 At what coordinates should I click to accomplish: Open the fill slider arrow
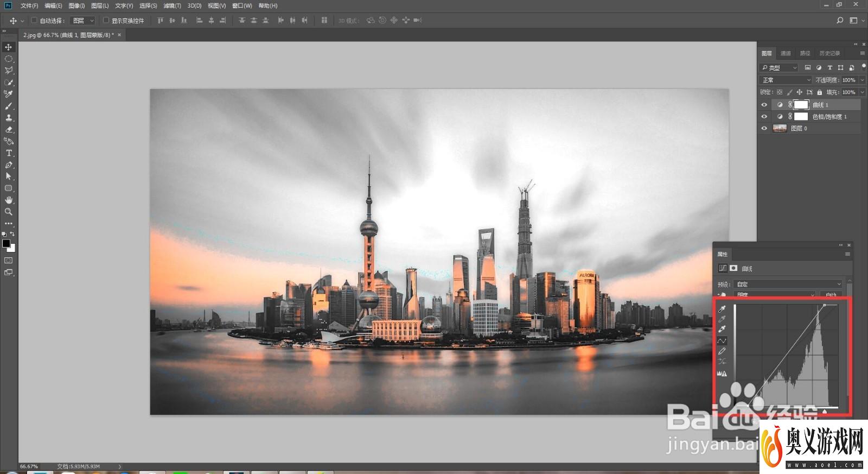pyautogui.click(x=863, y=92)
